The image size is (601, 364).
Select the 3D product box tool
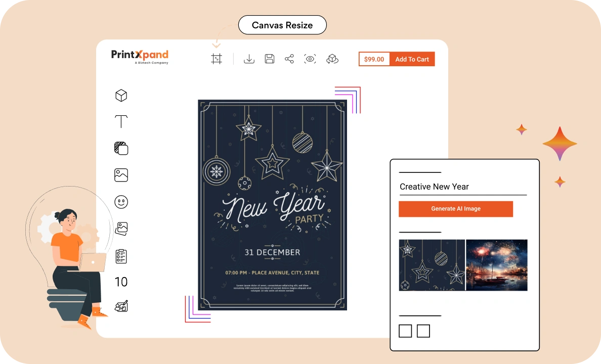point(121,95)
